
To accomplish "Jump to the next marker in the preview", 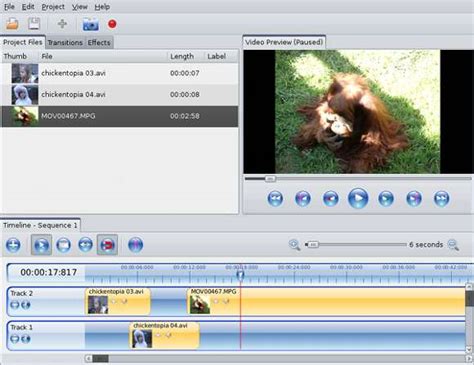I will coord(414,199).
